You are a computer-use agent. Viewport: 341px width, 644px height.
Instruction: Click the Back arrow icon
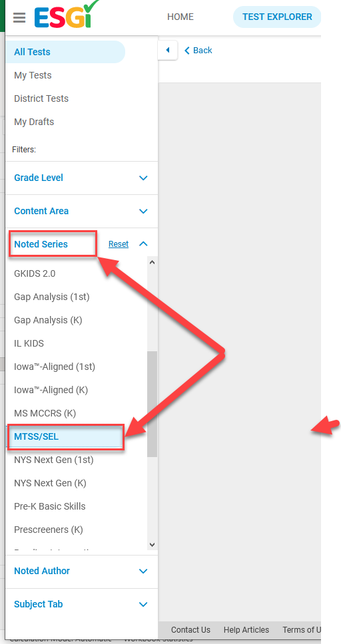coord(187,51)
